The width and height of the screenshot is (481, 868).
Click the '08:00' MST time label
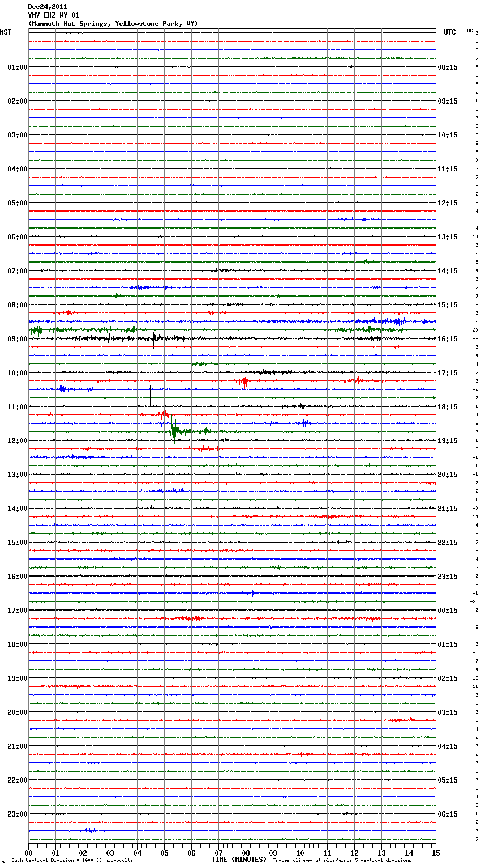point(18,305)
